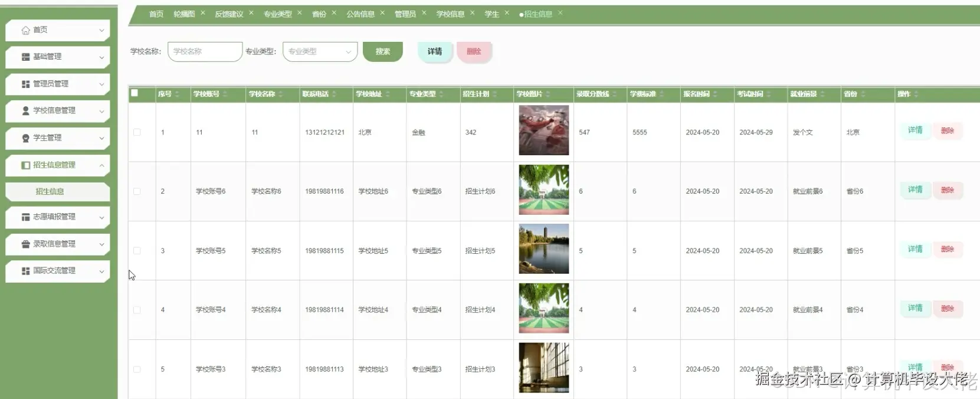Expand the 志愿填报管理 menu chevron
The width and height of the screenshot is (980, 399).
click(x=101, y=217)
